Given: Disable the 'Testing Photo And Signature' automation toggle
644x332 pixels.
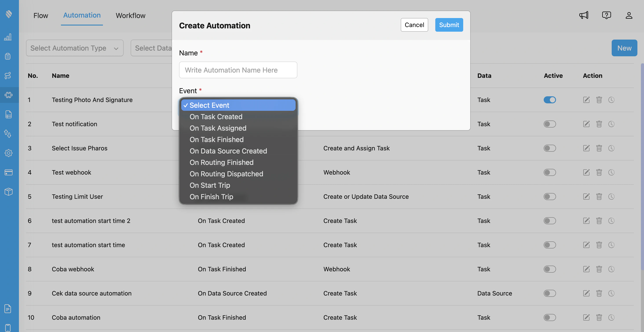Looking at the screenshot, I should [549, 100].
